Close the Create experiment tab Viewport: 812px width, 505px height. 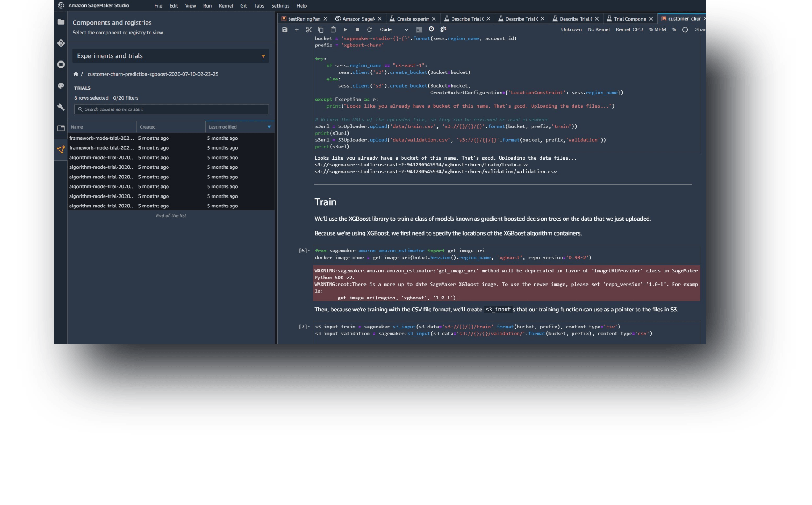click(x=434, y=19)
